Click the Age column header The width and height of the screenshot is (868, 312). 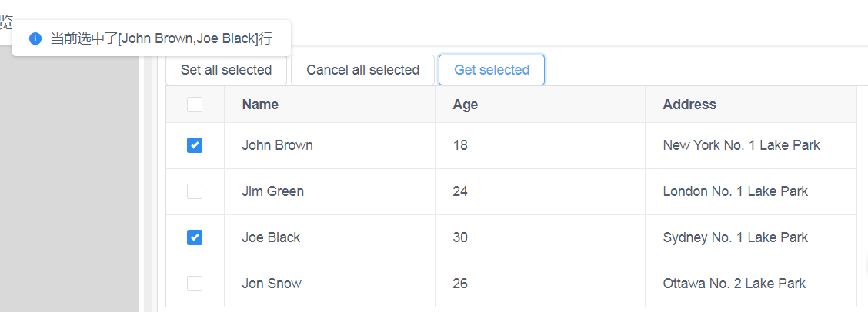[x=465, y=105]
